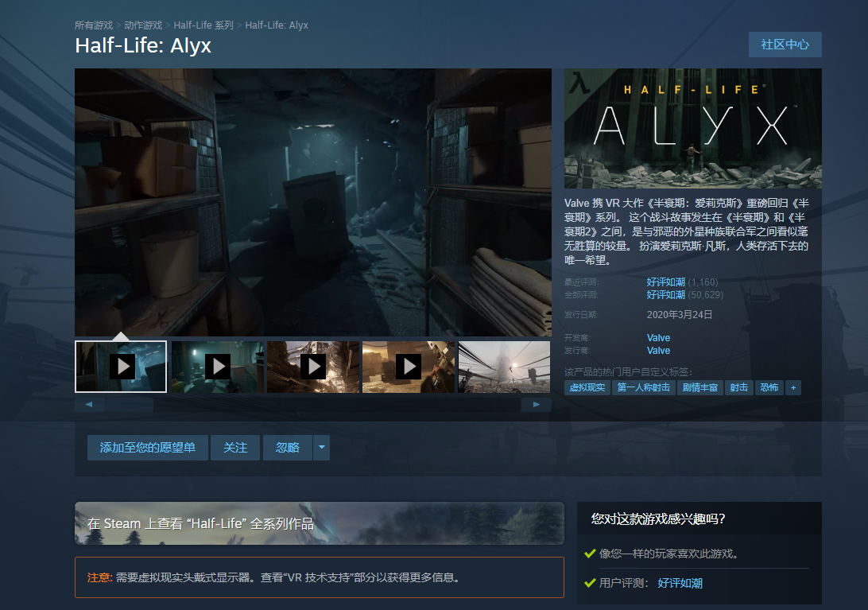
Task: Play the third trailer thumbnail
Action: coord(312,367)
